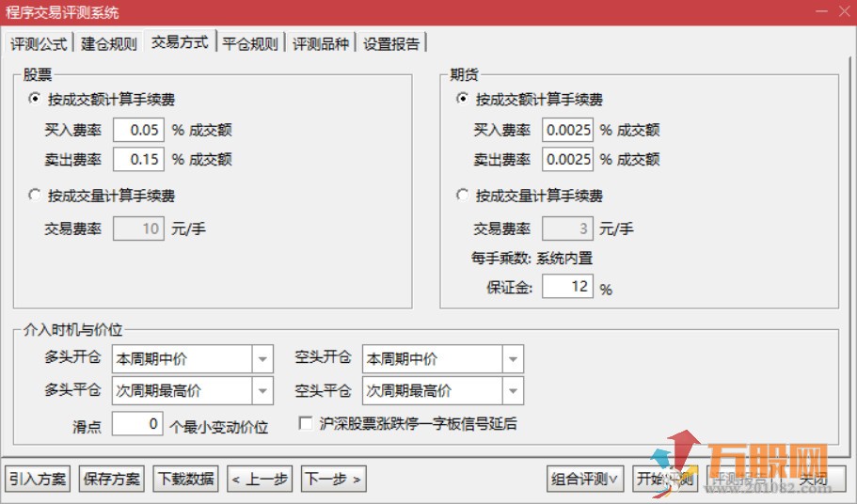Switch to the 设置报告 tab

point(391,43)
